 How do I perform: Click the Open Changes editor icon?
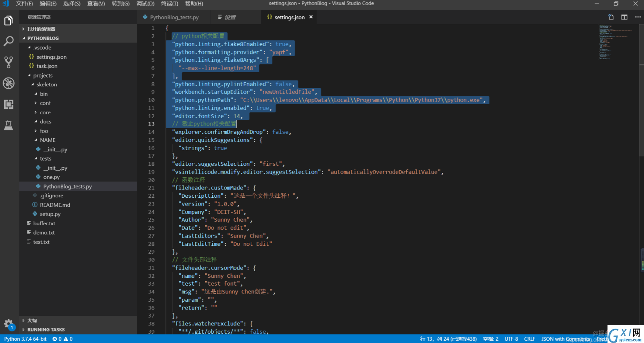point(611,17)
